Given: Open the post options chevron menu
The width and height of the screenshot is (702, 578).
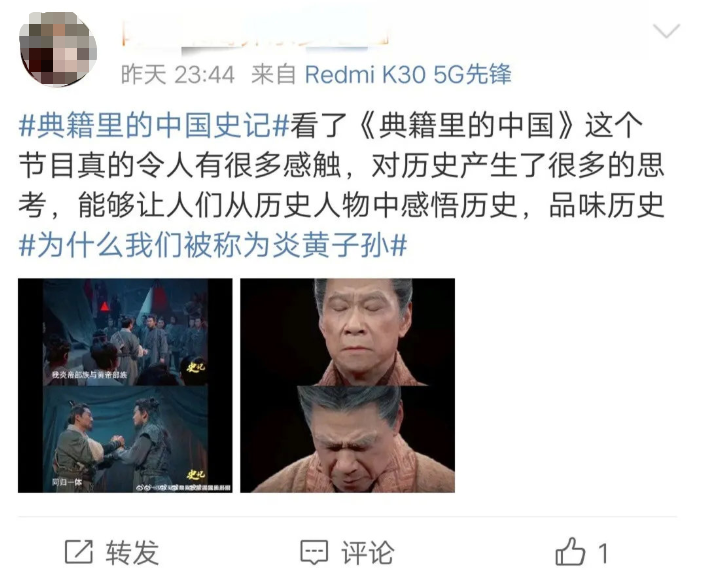Looking at the screenshot, I should coord(666,31).
